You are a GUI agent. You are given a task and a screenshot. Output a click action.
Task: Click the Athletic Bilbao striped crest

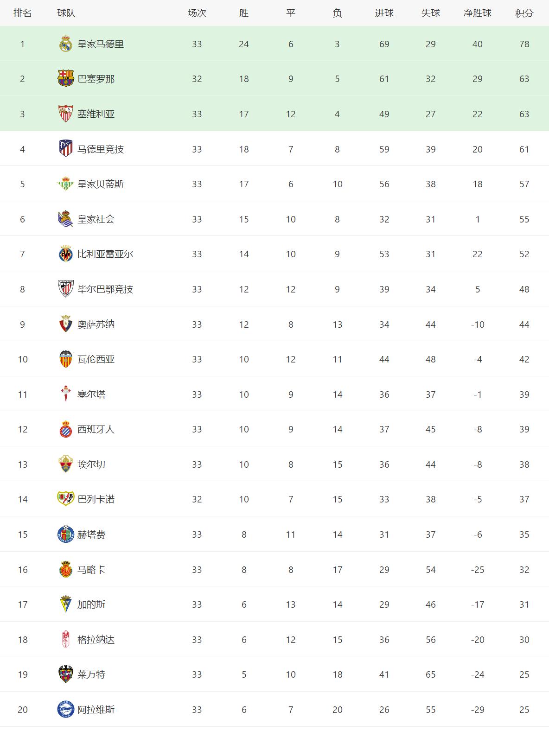(65, 289)
